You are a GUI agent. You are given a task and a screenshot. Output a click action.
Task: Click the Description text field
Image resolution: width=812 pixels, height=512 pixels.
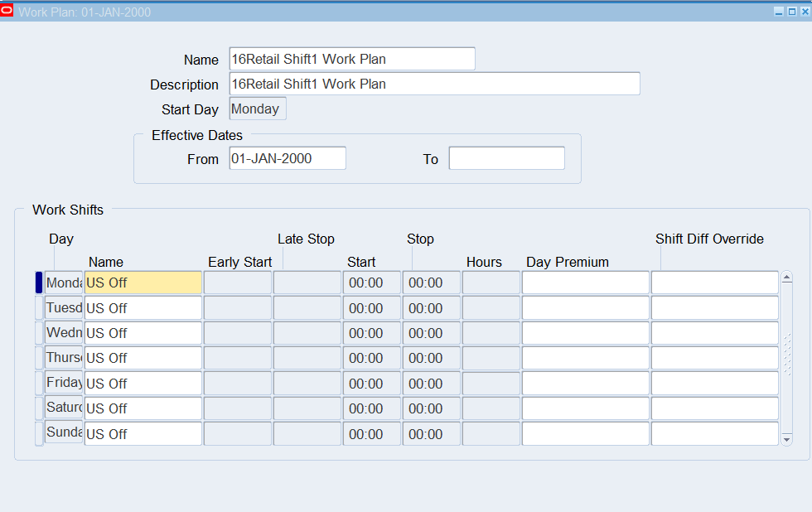tap(434, 84)
